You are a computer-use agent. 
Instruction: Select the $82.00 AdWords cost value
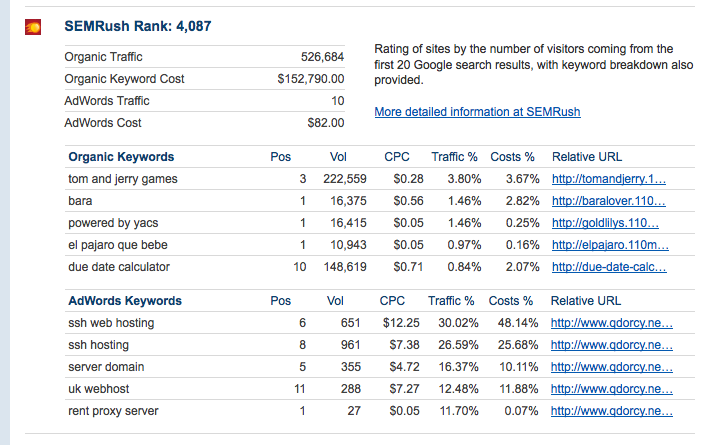326,123
